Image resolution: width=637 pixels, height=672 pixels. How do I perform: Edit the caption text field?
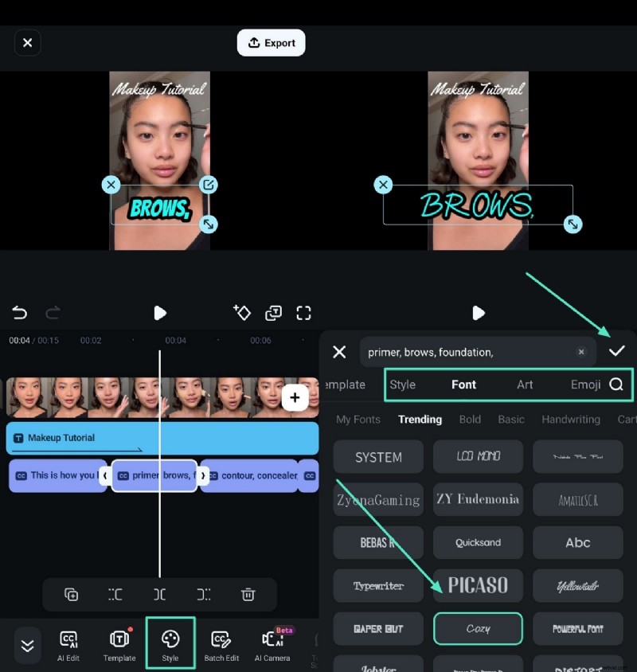466,352
